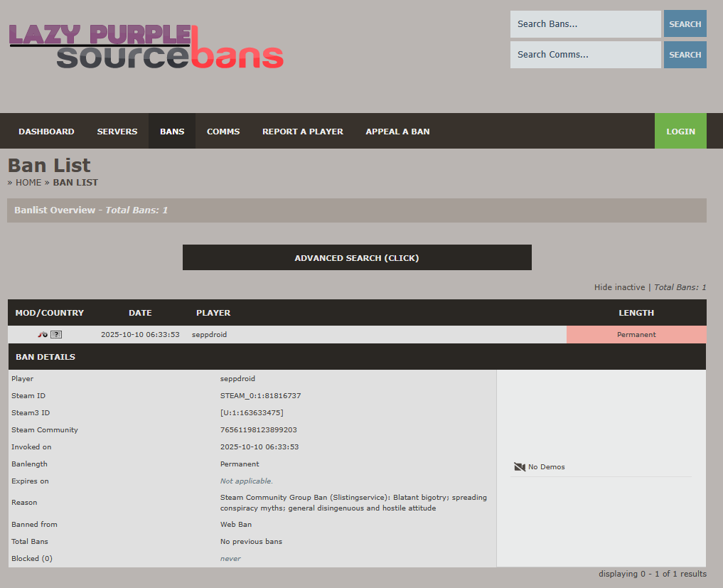Click the Permanent length cell
723x588 pixels.
pyautogui.click(x=636, y=335)
